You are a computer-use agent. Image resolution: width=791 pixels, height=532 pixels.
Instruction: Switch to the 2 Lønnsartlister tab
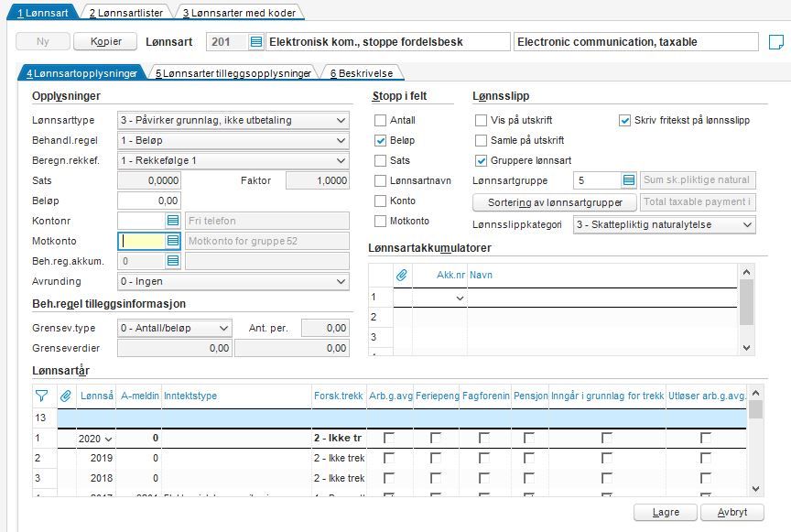(x=126, y=13)
